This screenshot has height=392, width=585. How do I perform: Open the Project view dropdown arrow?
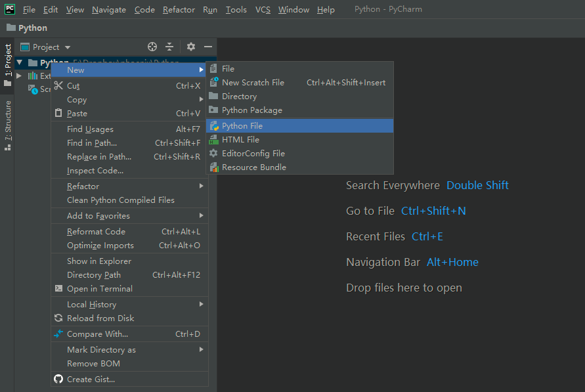coord(68,47)
